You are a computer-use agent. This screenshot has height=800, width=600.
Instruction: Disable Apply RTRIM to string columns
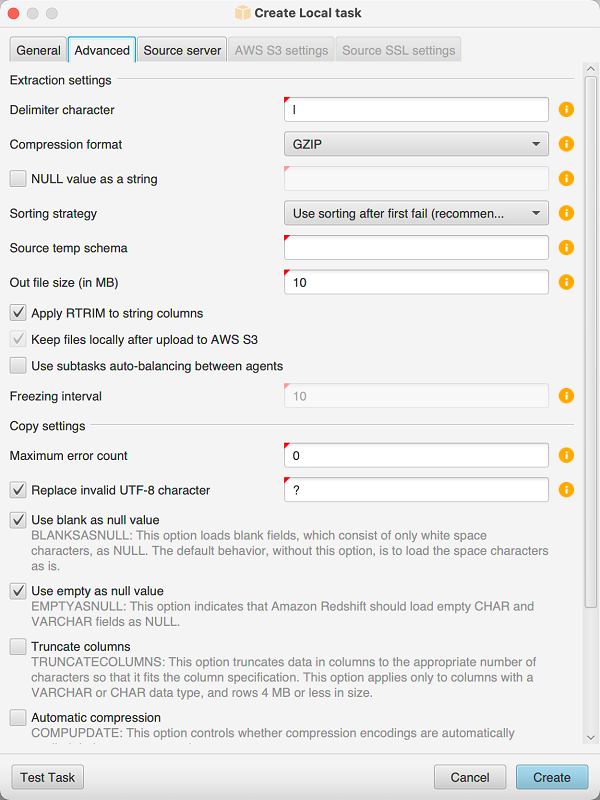[x=17, y=312]
